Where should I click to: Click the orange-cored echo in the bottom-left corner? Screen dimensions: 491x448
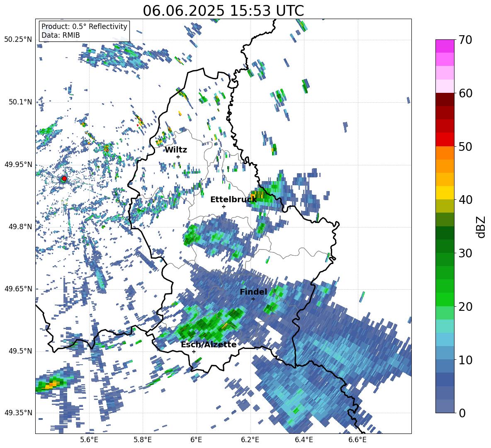52,384
